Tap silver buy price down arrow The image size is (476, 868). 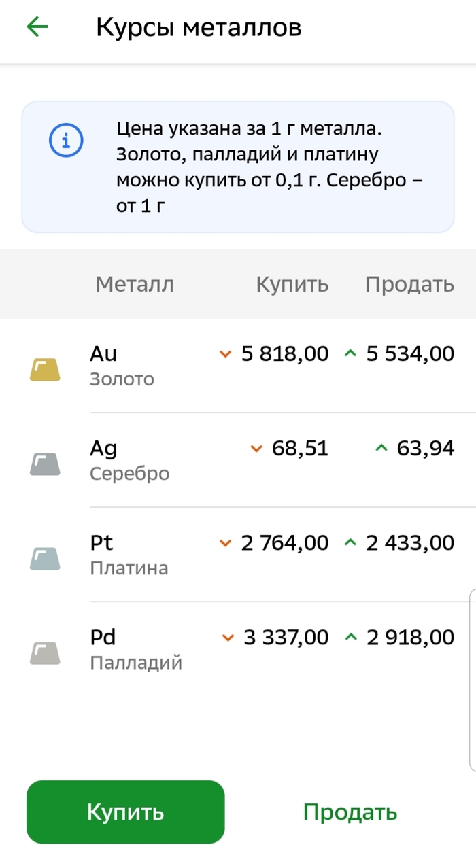click(x=256, y=449)
